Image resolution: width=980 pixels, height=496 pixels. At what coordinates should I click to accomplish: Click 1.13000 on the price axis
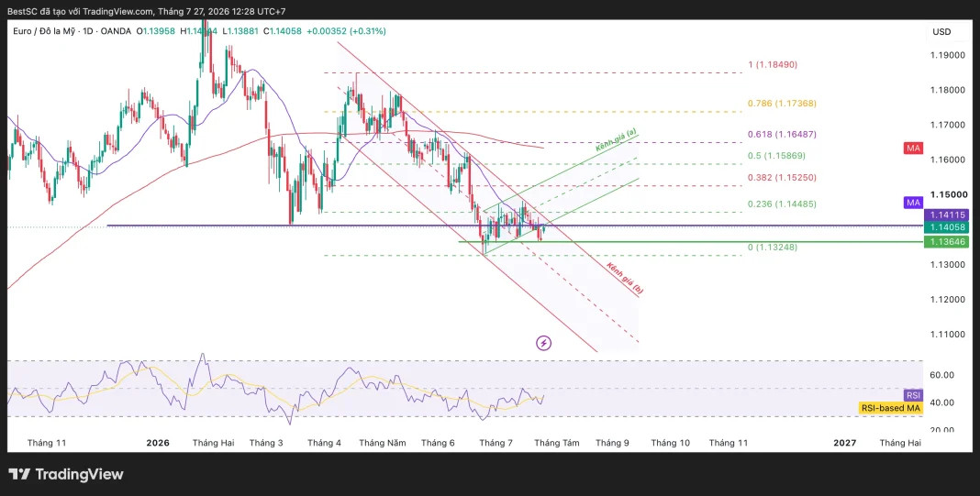pyautogui.click(x=946, y=265)
